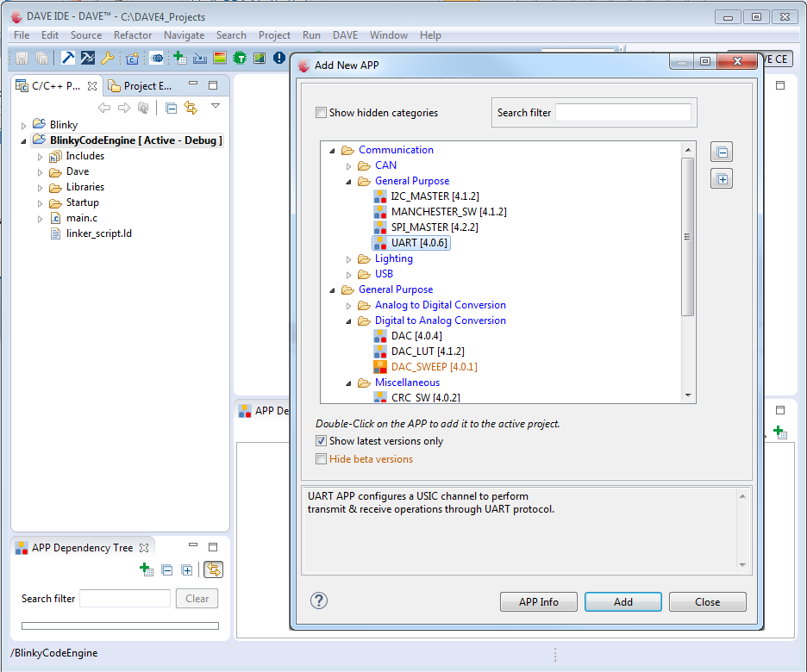The image size is (807, 672).
Task: Click the help question mark icon
Action: pyautogui.click(x=319, y=600)
